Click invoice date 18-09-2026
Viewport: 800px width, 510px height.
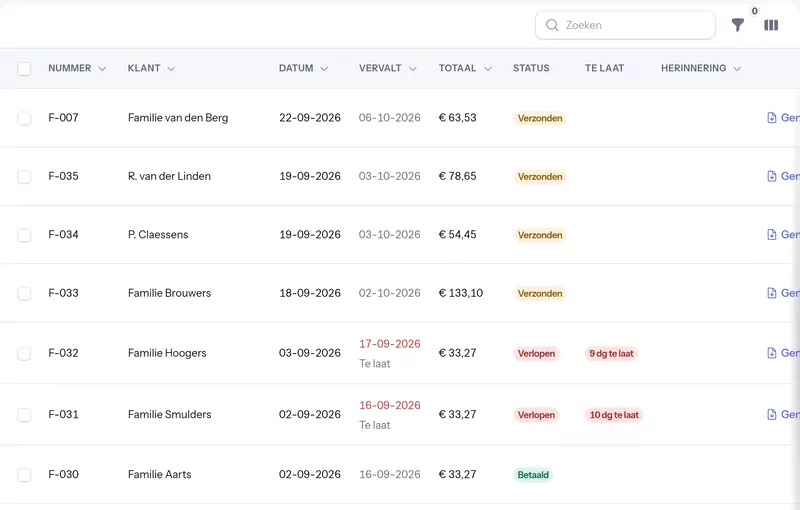point(310,293)
